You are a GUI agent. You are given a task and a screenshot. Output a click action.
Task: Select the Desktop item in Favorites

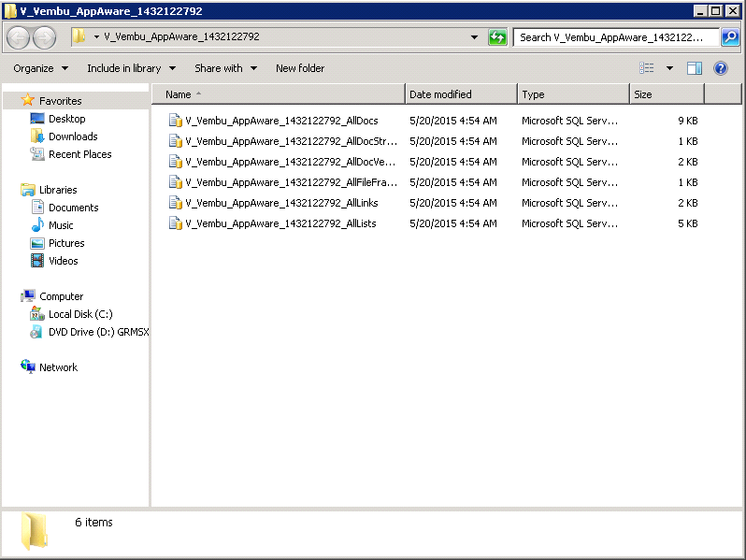tap(67, 119)
